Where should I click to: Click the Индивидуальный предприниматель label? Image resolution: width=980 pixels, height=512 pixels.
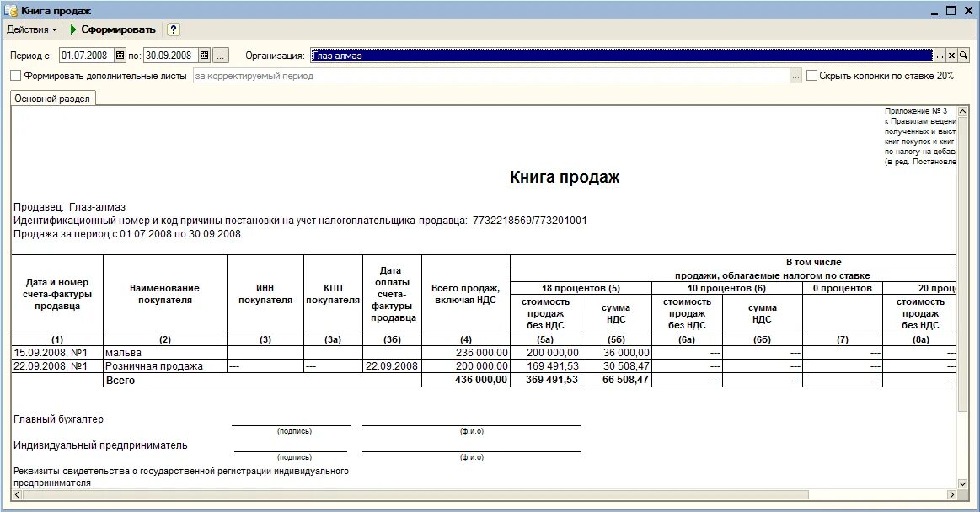click(100, 445)
